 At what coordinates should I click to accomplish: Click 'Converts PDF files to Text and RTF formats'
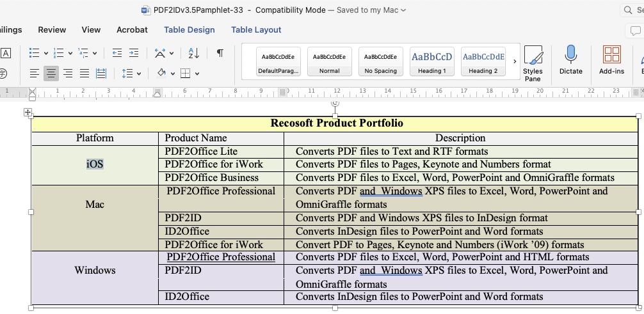(392, 152)
